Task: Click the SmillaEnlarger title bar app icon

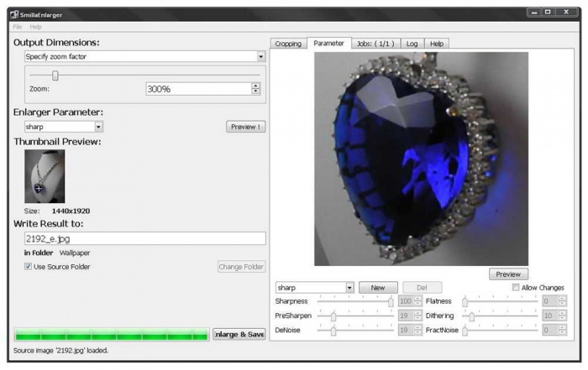Action: (13, 14)
